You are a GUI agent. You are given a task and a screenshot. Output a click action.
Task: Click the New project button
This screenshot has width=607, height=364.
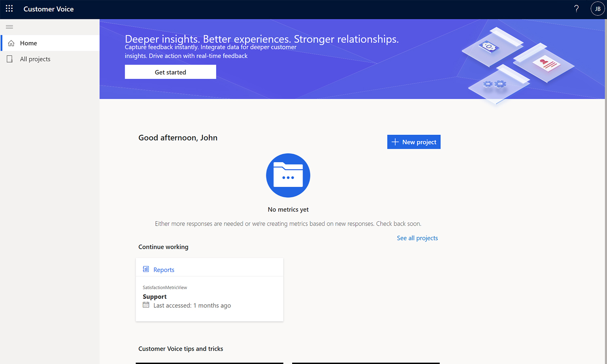tap(414, 142)
